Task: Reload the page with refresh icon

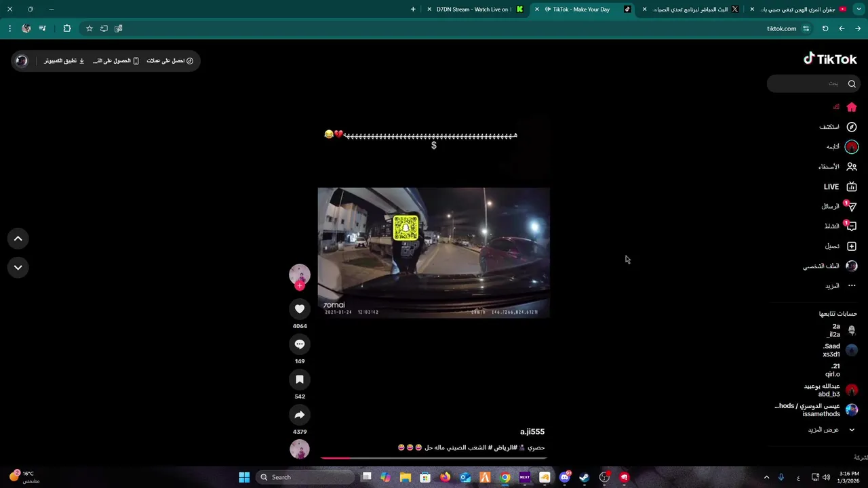Action: (x=825, y=28)
